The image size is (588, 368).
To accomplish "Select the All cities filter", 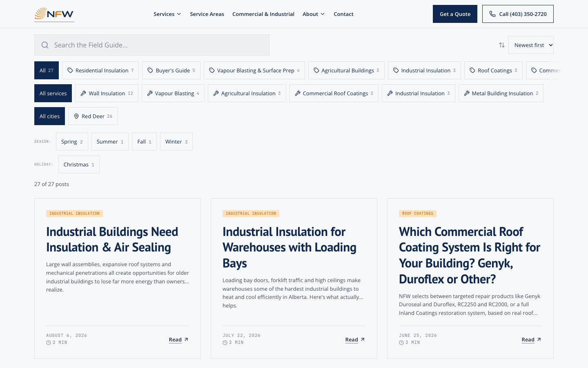I will 49,116.
